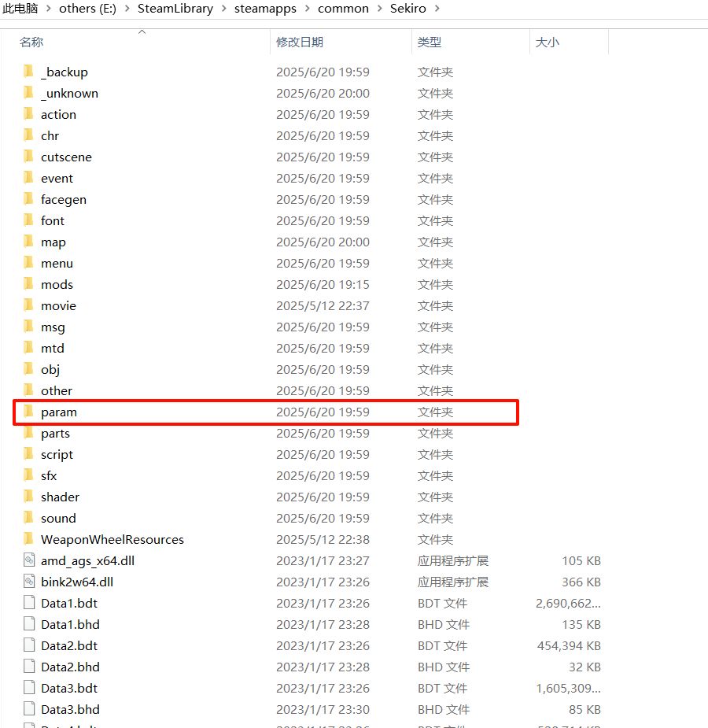Click 2025/6/20 20:00 date of map
708x728 pixels.
(323, 242)
